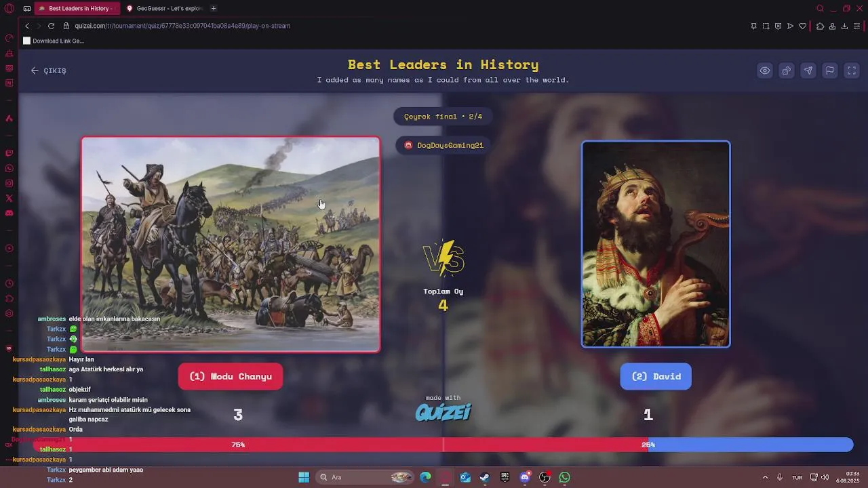868x488 pixels.
Task: Open Instagram in Opera sidebar
Action: [x=9, y=183]
